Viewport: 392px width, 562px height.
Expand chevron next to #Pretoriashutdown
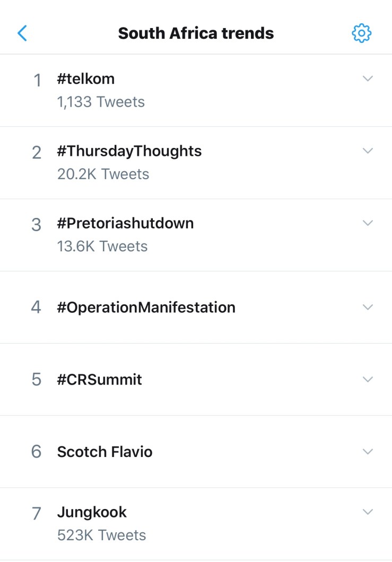pyautogui.click(x=368, y=223)
